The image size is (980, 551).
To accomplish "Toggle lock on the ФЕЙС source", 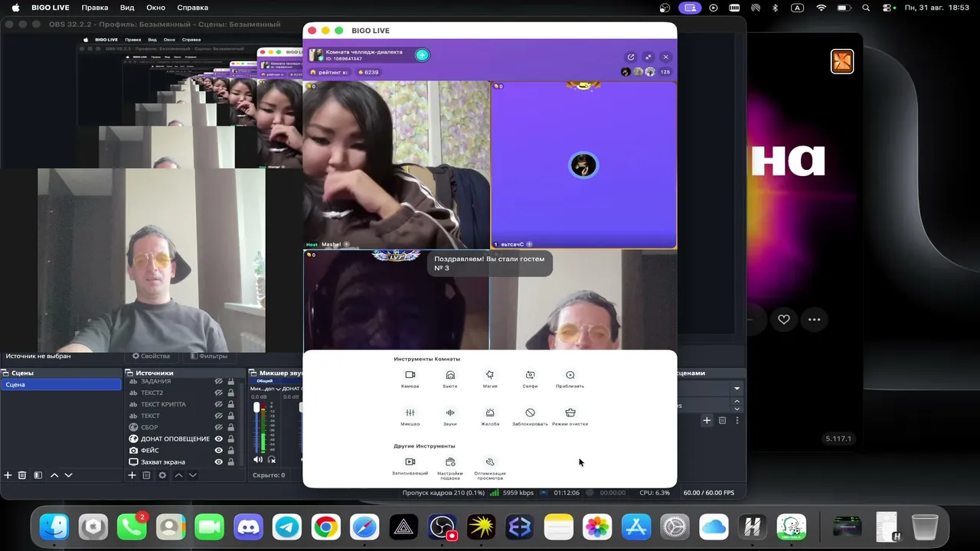I will point(230,450).
